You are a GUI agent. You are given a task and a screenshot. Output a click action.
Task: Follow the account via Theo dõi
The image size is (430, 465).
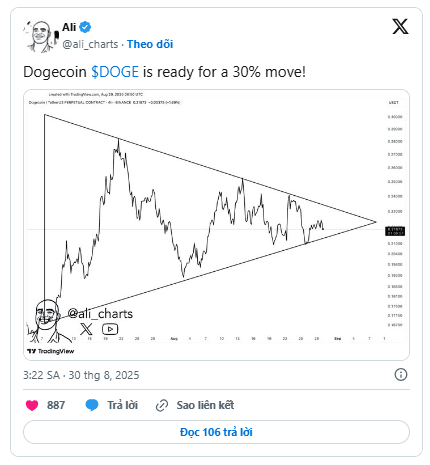(x=150, y=44)
